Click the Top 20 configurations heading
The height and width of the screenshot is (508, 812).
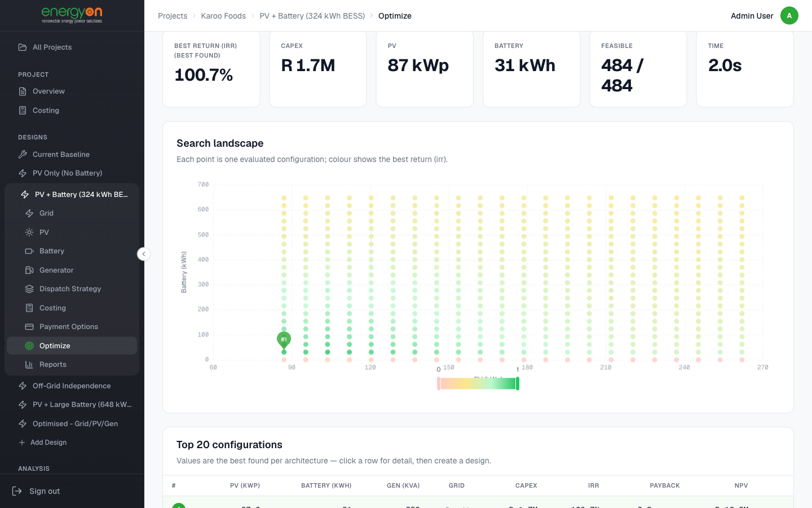coord(230,445)
